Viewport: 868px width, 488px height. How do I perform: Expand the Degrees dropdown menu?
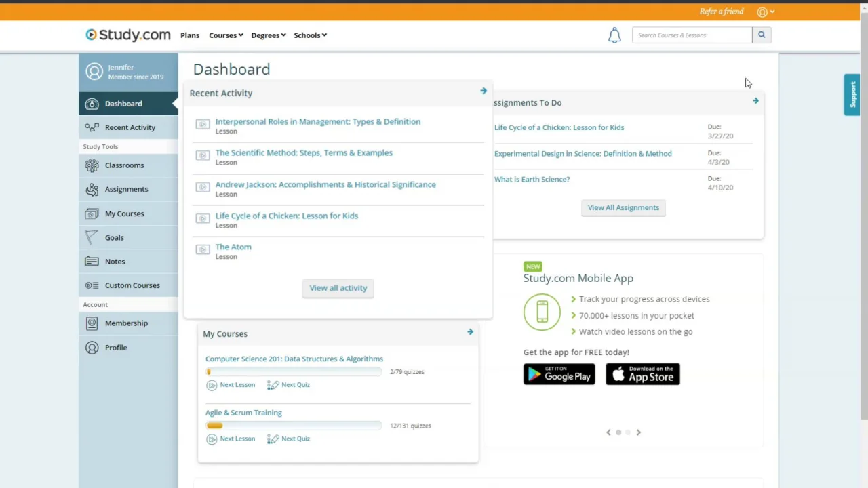(x=269, y=35)
